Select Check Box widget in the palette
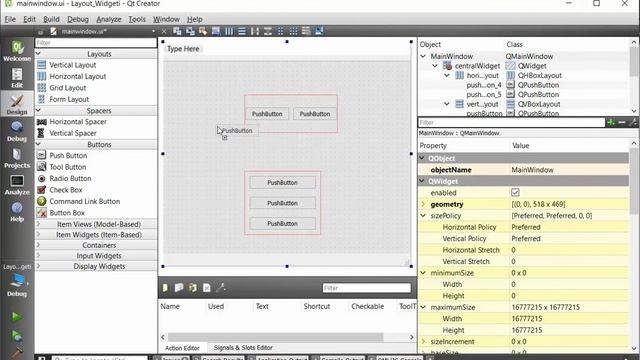Viewport: 640px width, 360px height. 66,190
